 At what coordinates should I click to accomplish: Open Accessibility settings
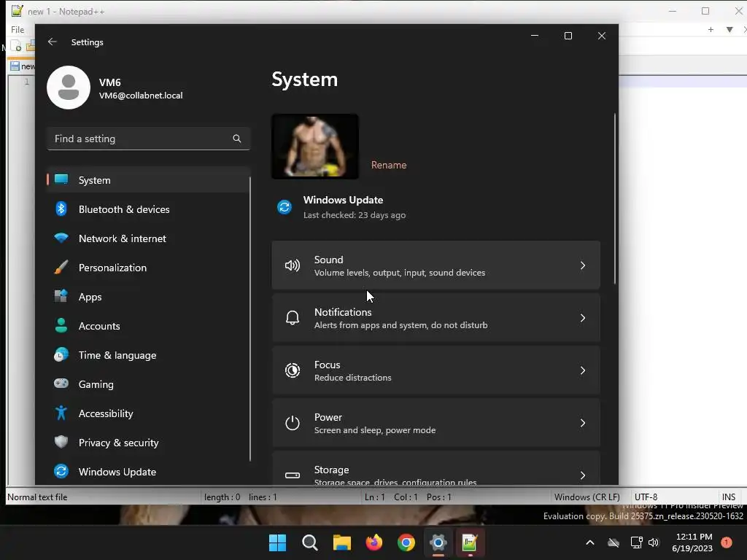(x=147, y=413)
